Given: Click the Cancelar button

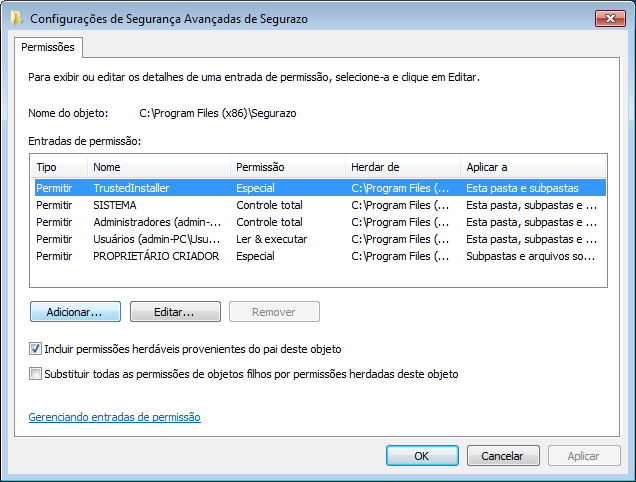Looking at the screenshot, I should pos(503,456).
